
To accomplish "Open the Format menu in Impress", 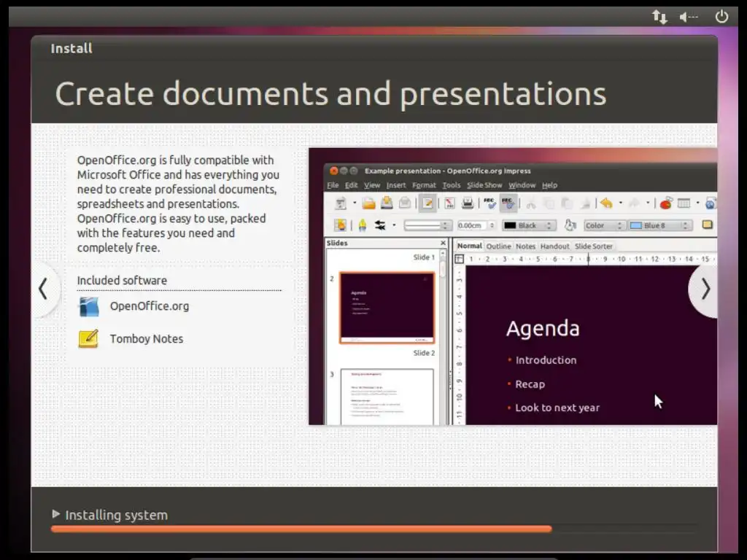I will point(424,185).
